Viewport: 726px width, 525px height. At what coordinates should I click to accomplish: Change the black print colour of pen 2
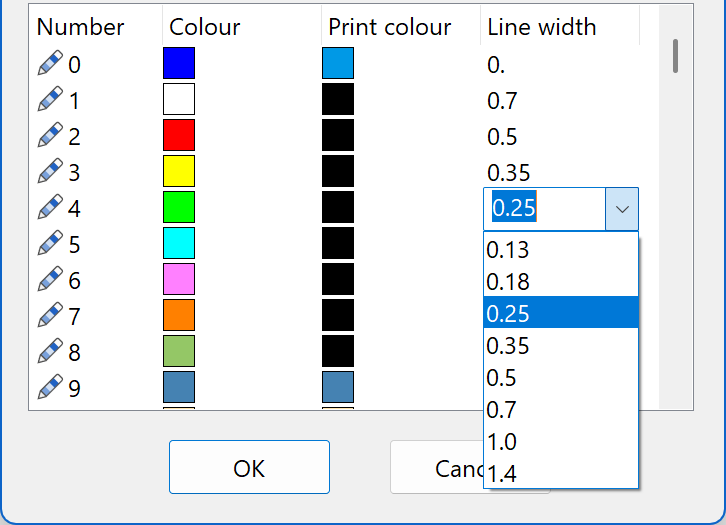(x=338, y=135)
